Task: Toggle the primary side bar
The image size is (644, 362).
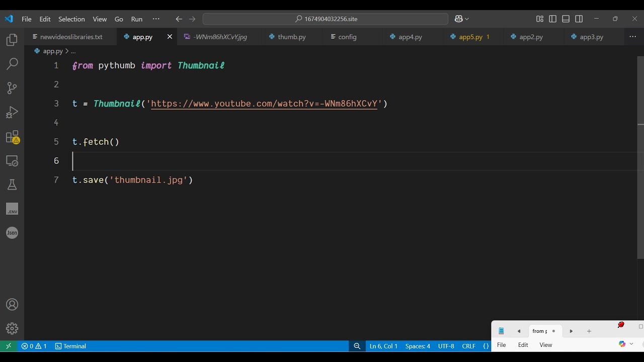Action: 553,19
